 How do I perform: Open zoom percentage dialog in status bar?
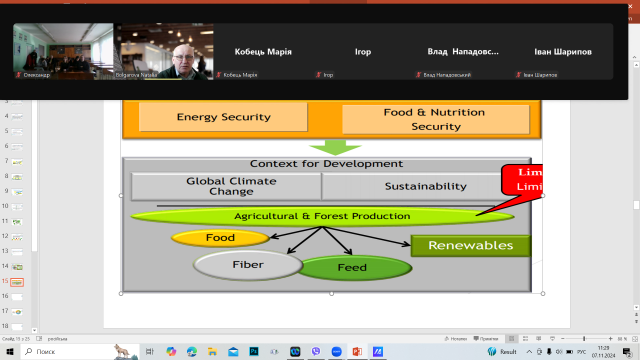(x=622, y=339)
